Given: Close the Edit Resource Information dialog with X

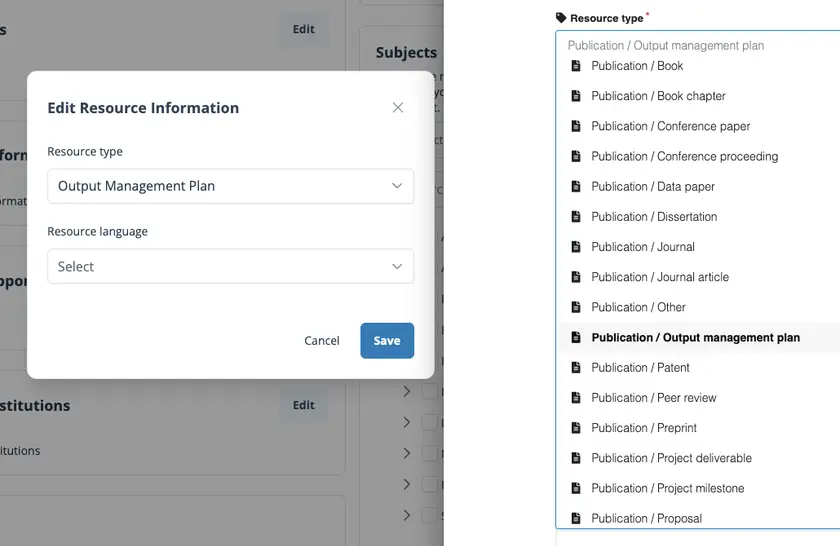Looking at the screenshot, I should (398, 108).
